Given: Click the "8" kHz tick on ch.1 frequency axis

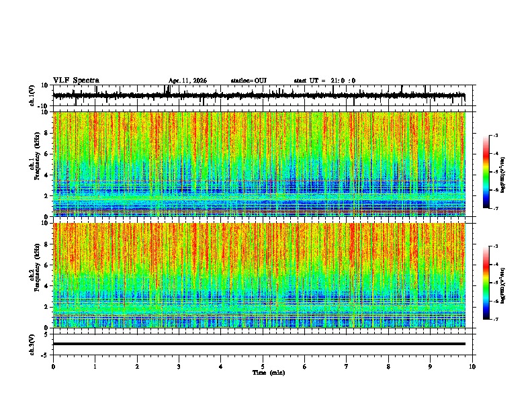Looking at the screenshot, I should 47,133.
